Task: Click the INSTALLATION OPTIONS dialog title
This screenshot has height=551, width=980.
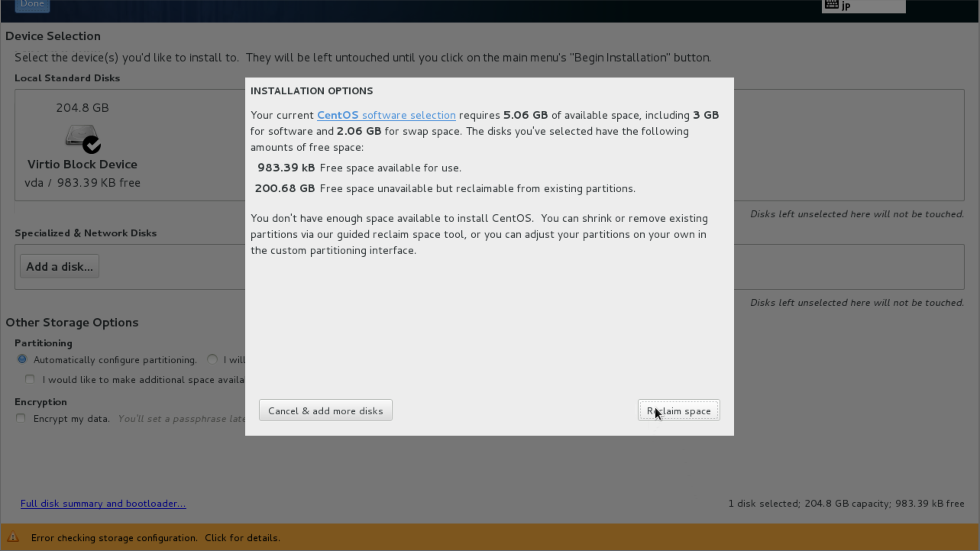Action: pyautogui.click(x=312, y=91)
